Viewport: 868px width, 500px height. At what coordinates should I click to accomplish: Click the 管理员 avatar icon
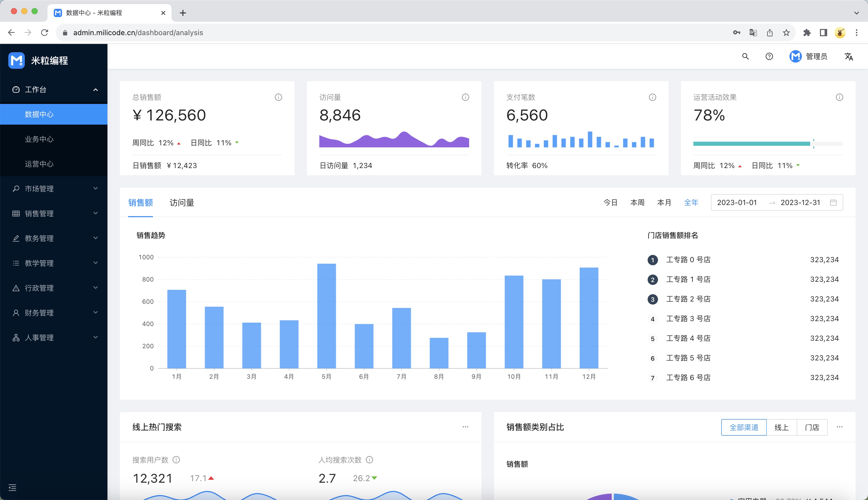(x=795, y=56)
